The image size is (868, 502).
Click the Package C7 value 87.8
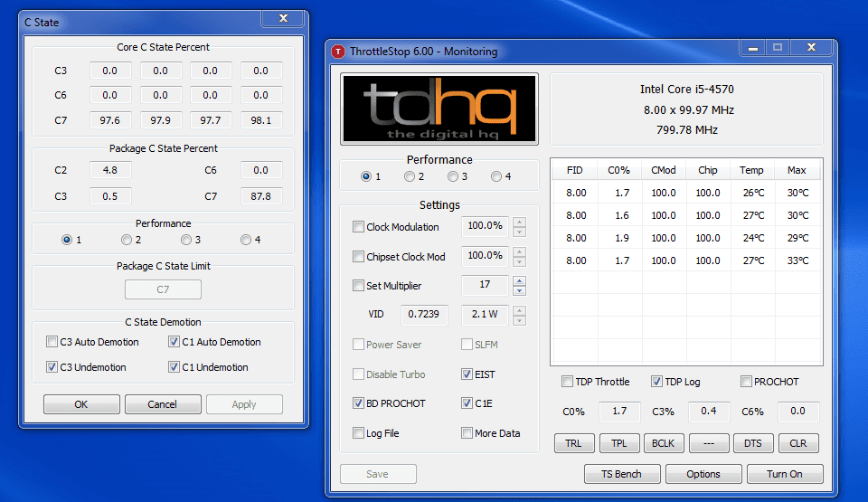pyautogui.click(x=261, y=196)
